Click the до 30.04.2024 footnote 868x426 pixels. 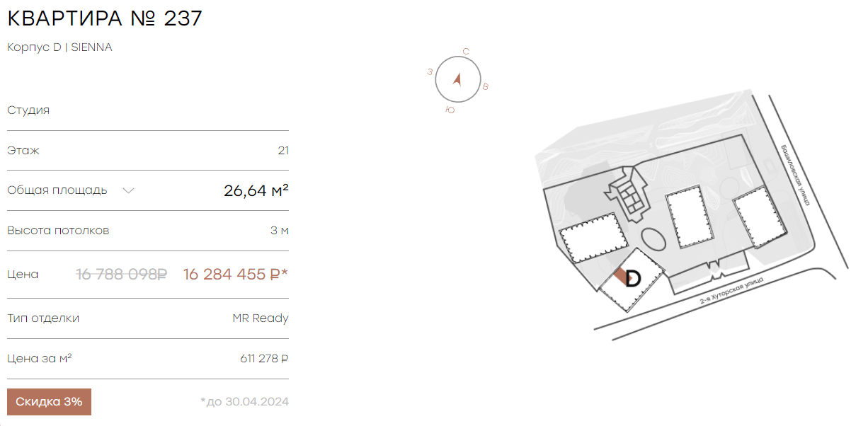pyautogui.click(x=244, y=402)
